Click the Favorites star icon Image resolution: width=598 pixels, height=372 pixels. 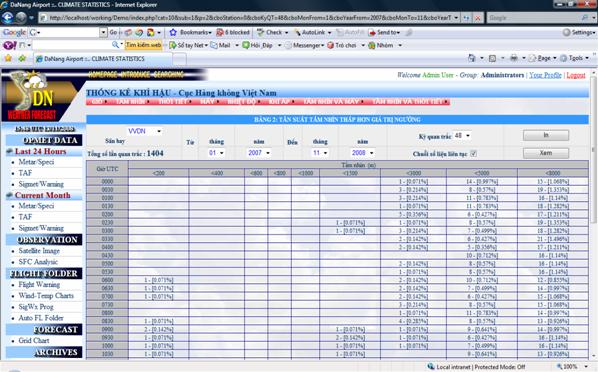[x=8, y=59]
